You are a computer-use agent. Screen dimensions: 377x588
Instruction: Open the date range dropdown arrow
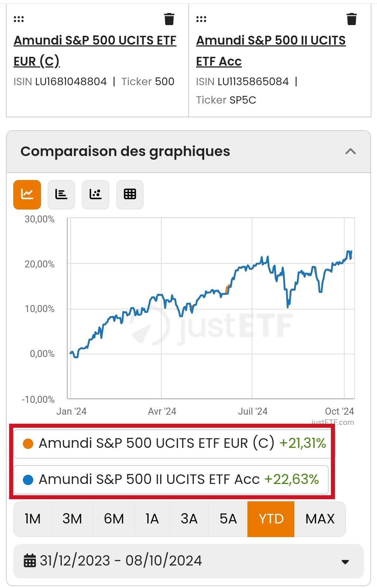click(x=345, y=562)
